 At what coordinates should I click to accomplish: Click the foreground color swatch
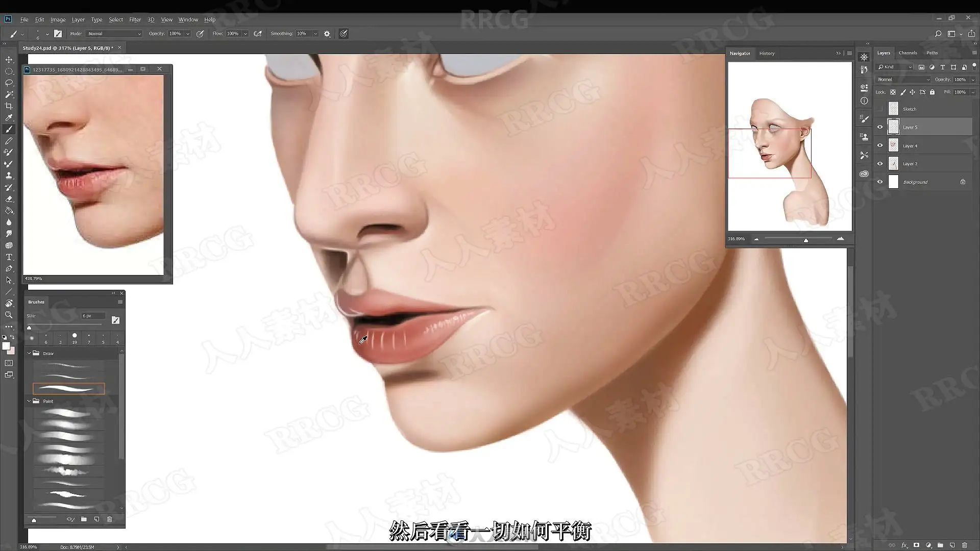pos(6,346)
